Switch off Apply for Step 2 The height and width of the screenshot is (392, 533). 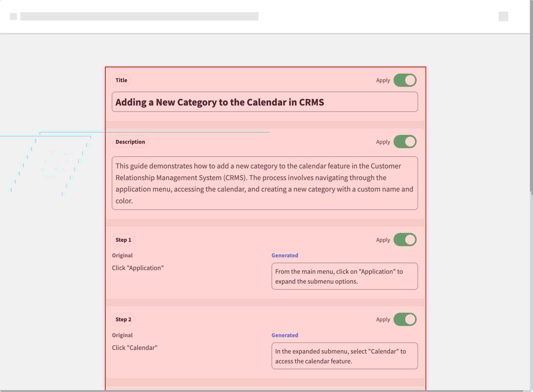pos(405,320)
